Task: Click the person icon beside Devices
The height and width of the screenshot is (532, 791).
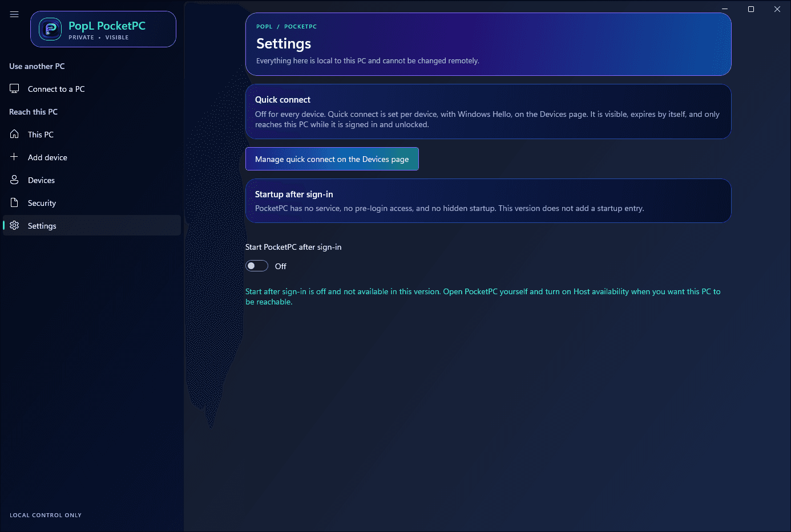Action: pos(14,180)
